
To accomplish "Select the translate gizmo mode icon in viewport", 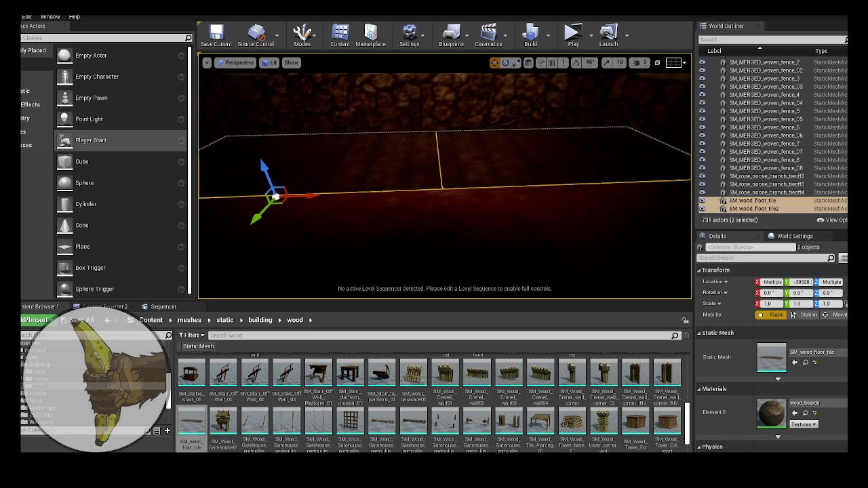I will point(494,62).
